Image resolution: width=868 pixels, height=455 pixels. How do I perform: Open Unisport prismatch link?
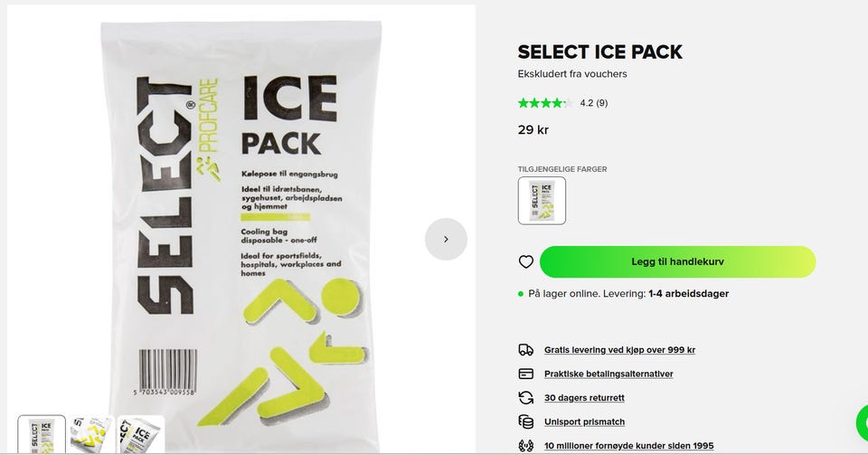[584, 422]
